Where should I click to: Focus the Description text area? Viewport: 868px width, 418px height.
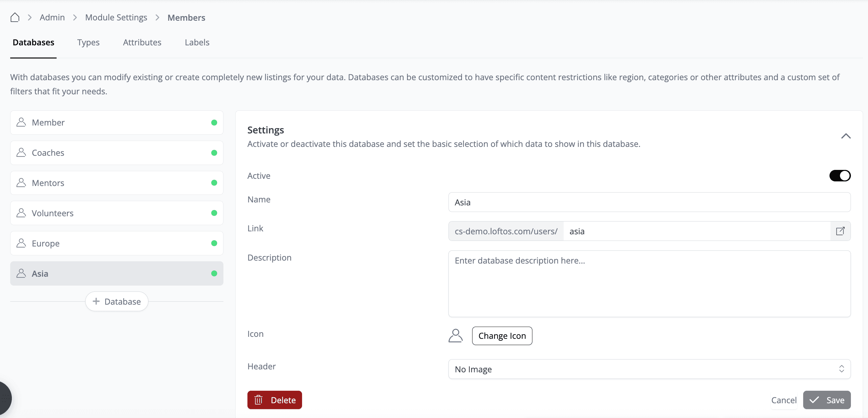pos(649,283)
